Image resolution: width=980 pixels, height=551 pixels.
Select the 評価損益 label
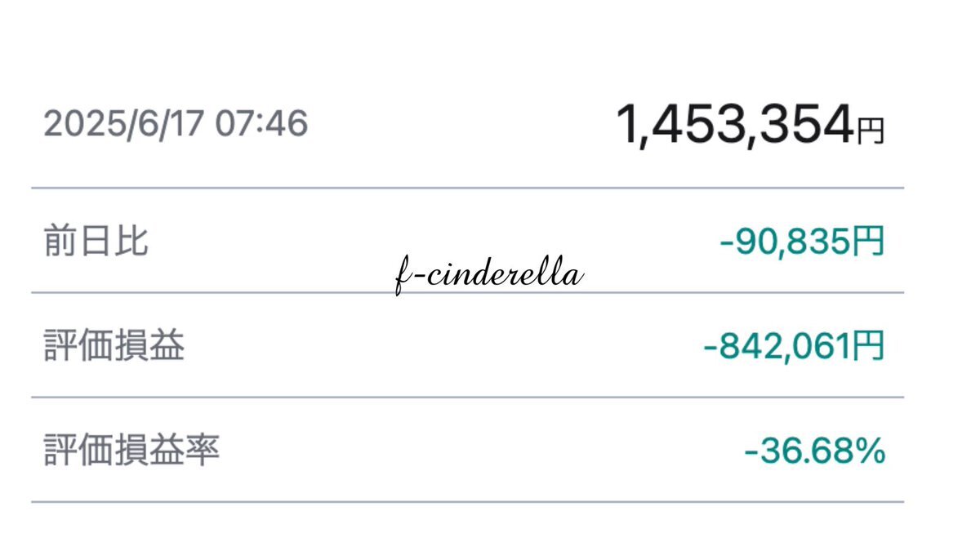114,346
